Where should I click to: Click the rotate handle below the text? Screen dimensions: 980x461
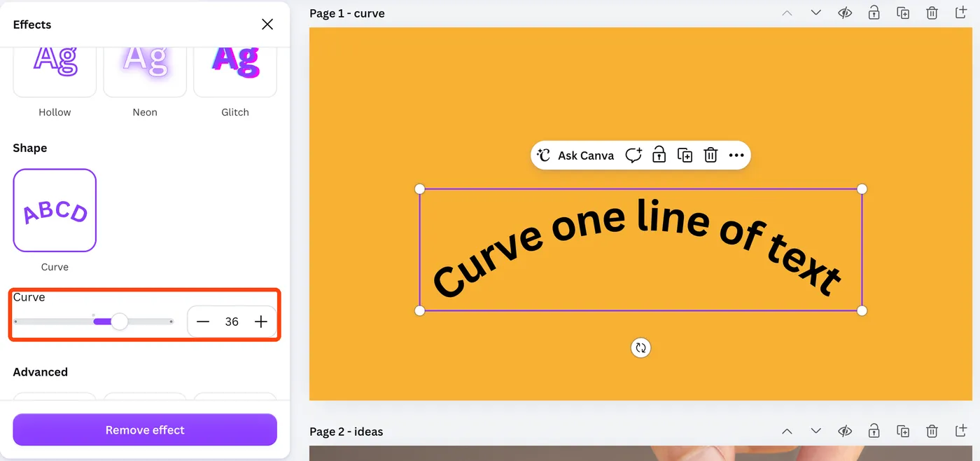pos(640,348)
